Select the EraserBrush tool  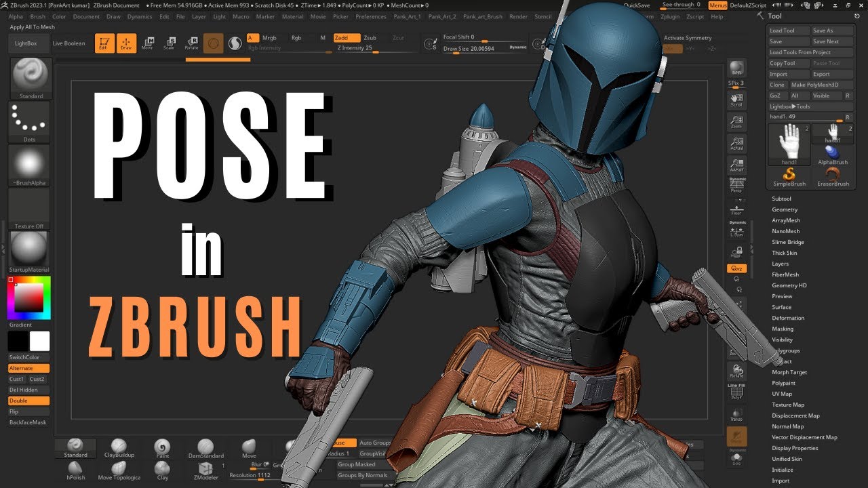point(833,177)
